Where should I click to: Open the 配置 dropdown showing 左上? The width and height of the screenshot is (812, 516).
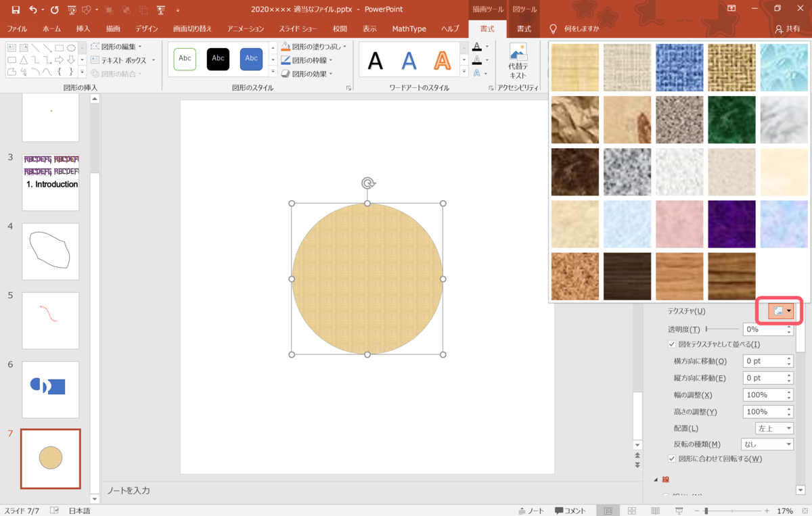pyautogui.click(x=774, y=428)
